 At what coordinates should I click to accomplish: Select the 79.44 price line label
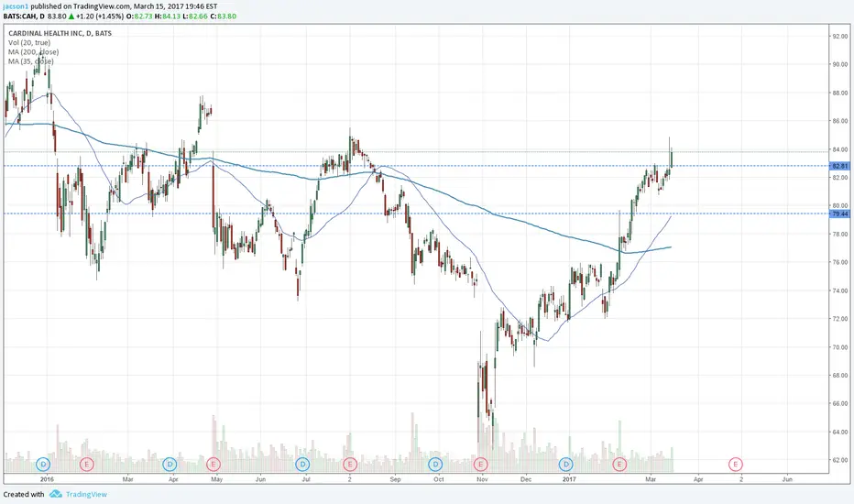coord(839,214)
